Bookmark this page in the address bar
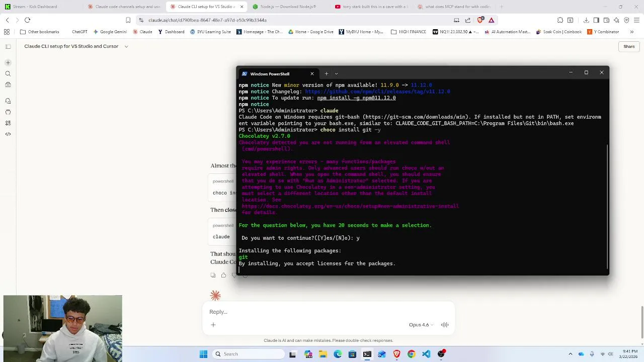Viewport: 644px width, 362px height. [128, 20]
